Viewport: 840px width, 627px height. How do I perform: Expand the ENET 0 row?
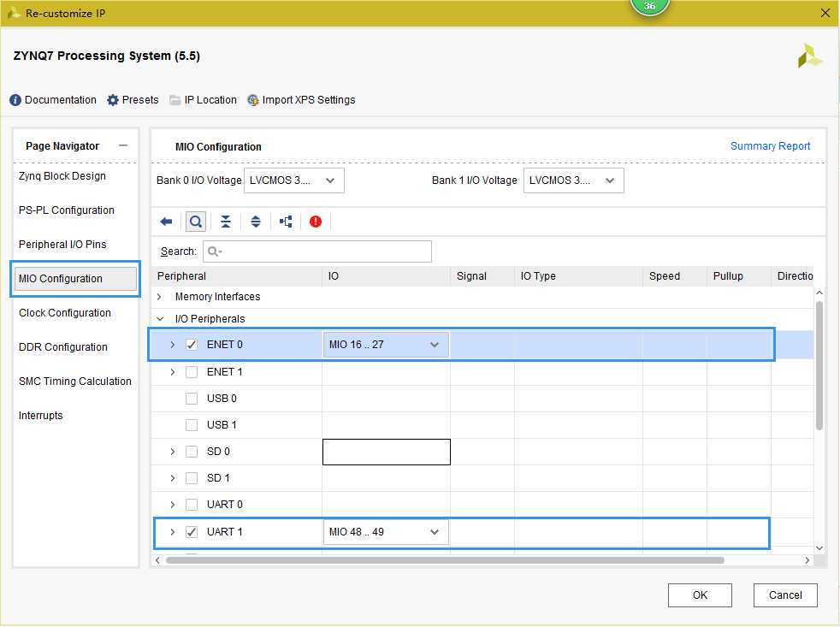(173, 345)
